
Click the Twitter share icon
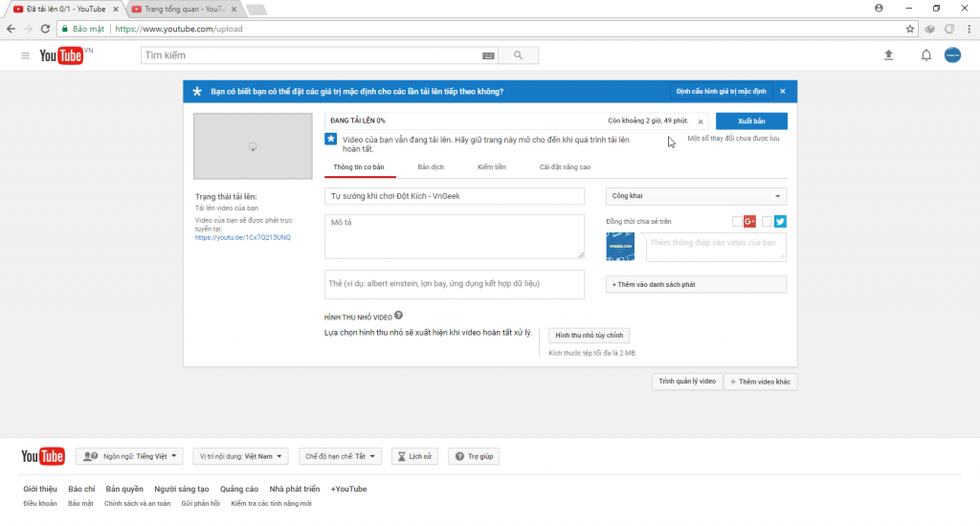(x=780, y=221)
